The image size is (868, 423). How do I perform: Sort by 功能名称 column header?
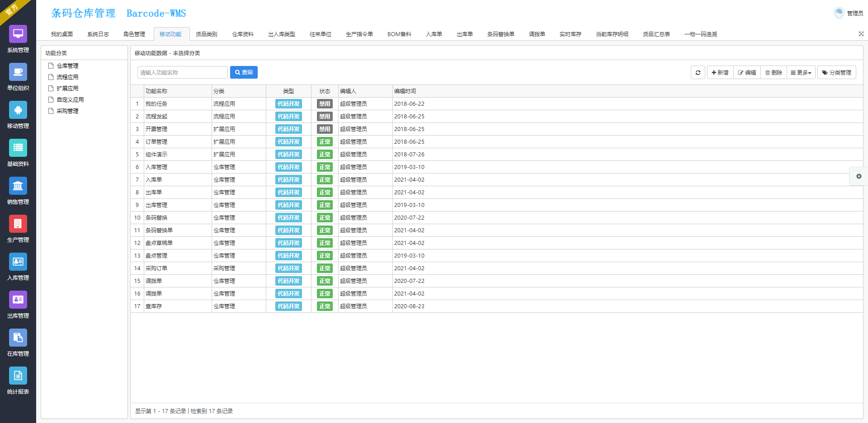(178, 91)
